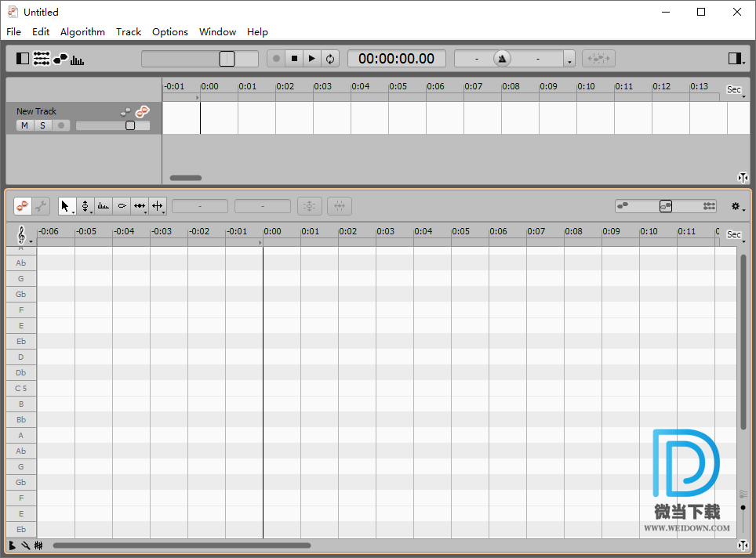
Task: Show the mixer view in the toolbar
Action: 42,58
